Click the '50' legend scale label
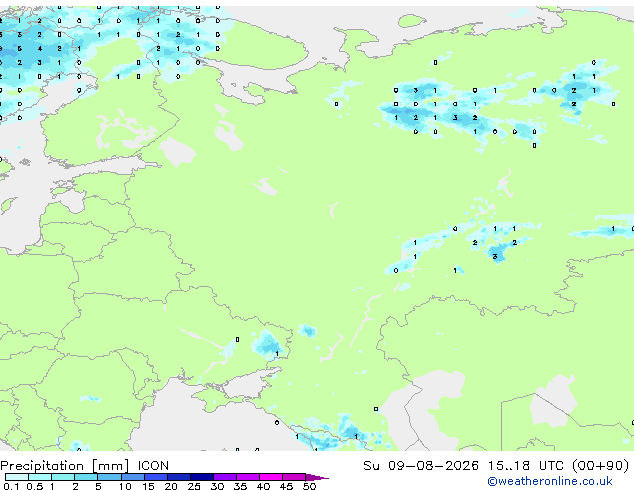Screen dimensions: 634x490 (x=309, y=486)
